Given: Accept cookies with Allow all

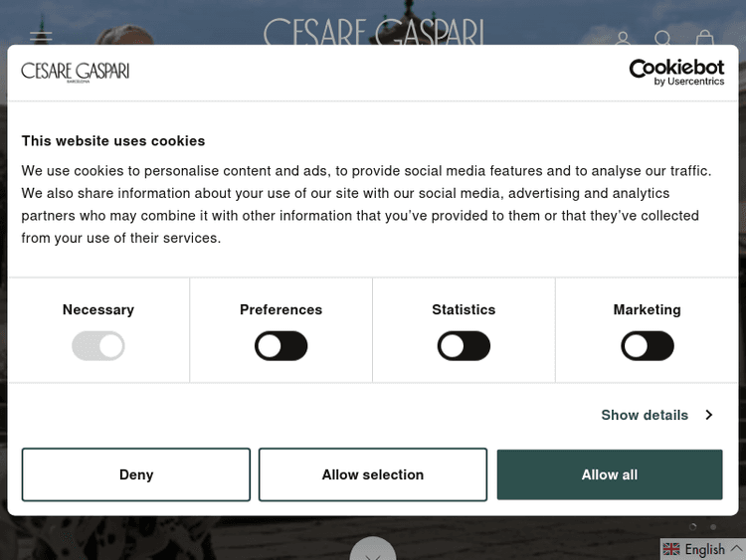Looking at the screenshot, I should (x=610, y=474).
